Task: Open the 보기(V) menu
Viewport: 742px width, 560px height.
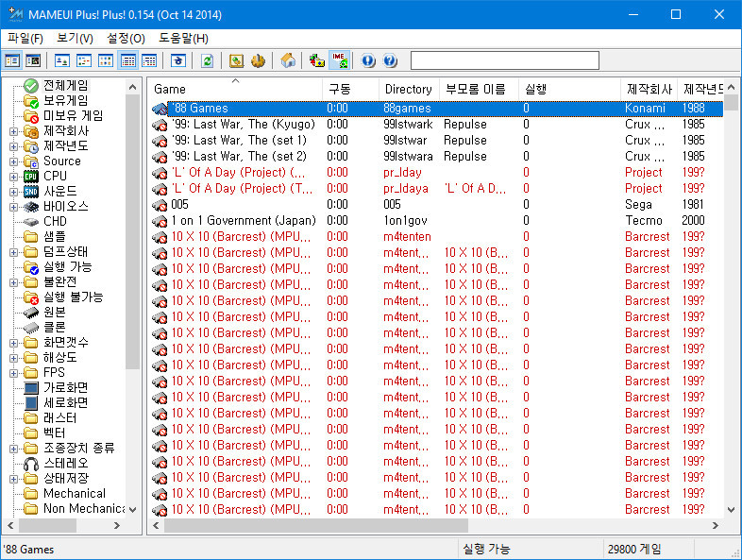Action: [x=75, y=39]
